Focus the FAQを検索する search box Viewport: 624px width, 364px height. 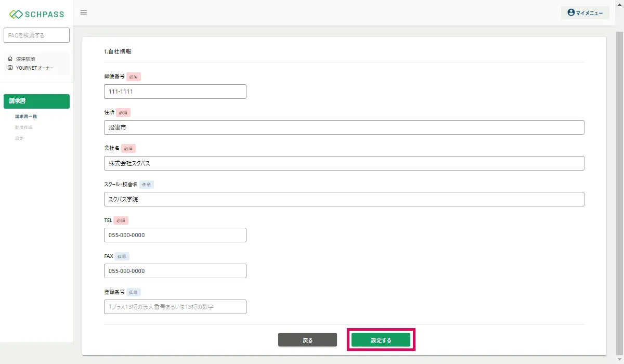36,35
